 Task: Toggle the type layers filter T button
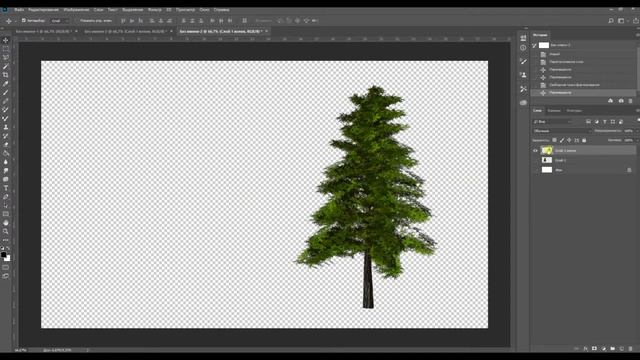pos(604,122)
